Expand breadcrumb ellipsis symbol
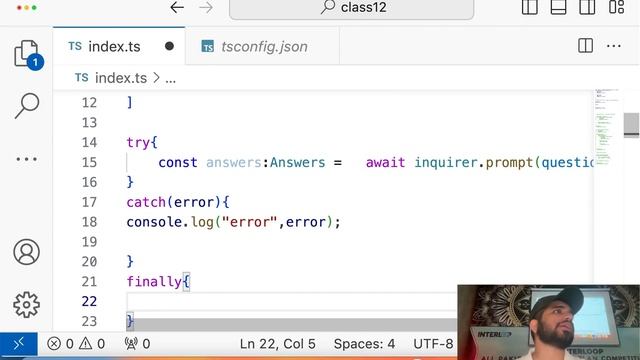Screen dimensions: 640x360 (x=171, y=79)
